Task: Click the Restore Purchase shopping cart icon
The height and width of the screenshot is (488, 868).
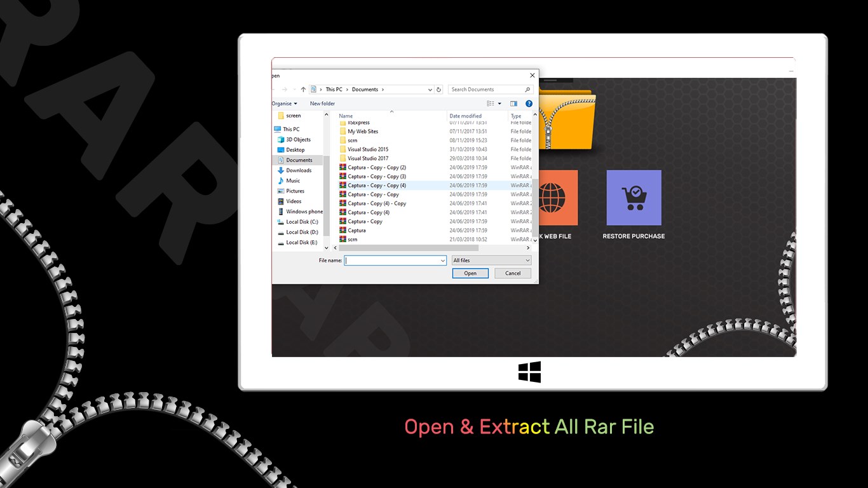Action: coord(633,197)
